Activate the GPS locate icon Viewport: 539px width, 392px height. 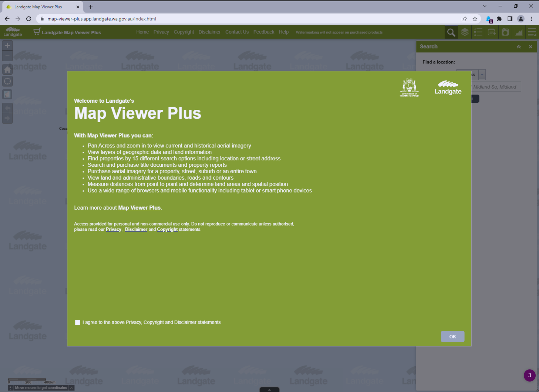(x=7, y=81)
